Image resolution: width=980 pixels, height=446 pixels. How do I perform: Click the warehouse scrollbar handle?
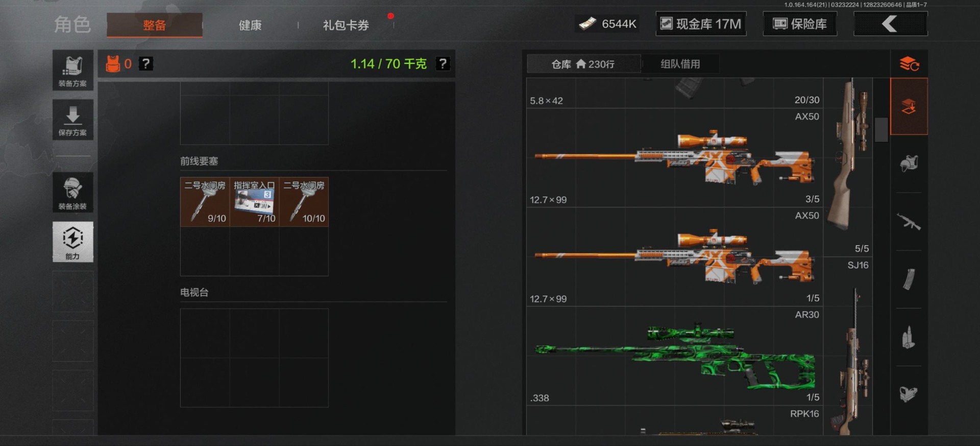(881, 130)
